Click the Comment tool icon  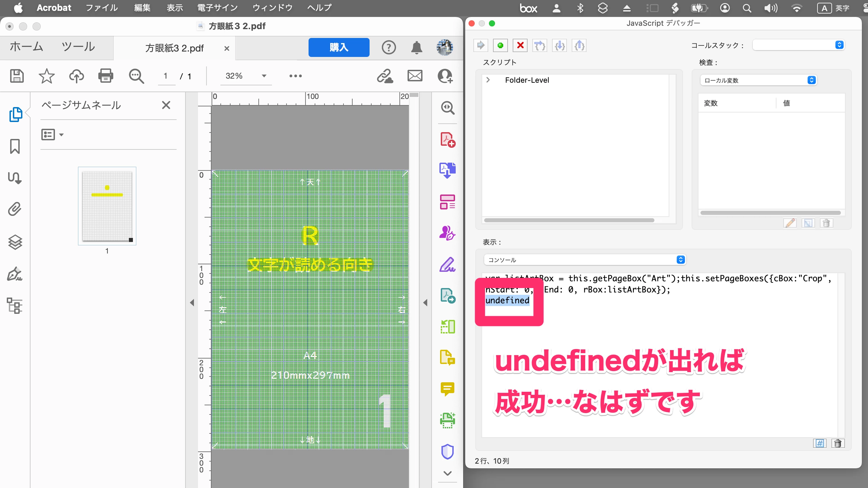(x=448, y=389)
